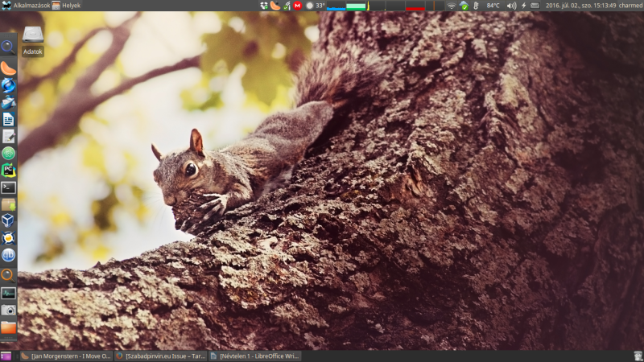The width and height of the screenshot is (644, 362).
Task: Click the red M tray icon
Action: click(297, 6)
